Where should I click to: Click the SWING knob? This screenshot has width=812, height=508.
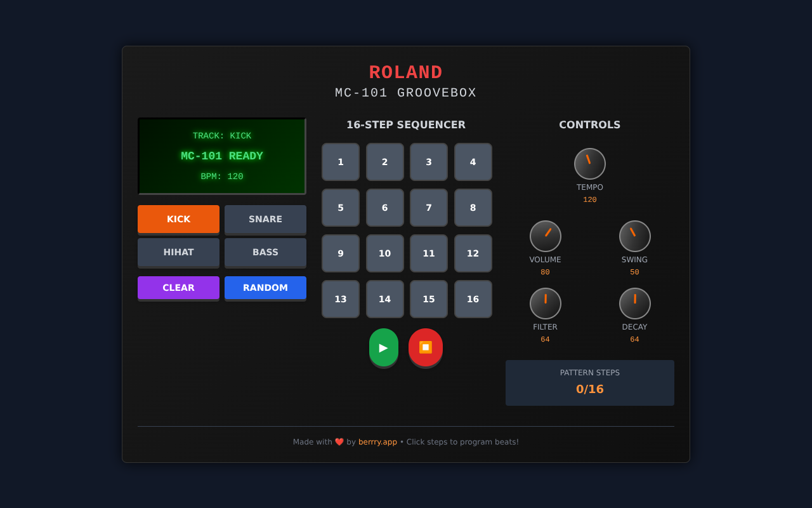634,236
